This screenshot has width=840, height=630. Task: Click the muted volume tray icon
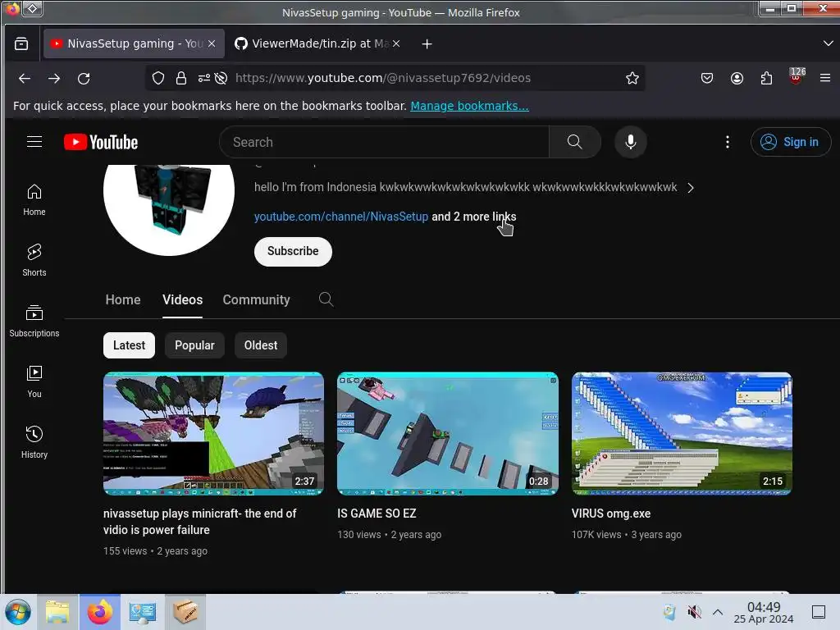(x=694, y=612)
